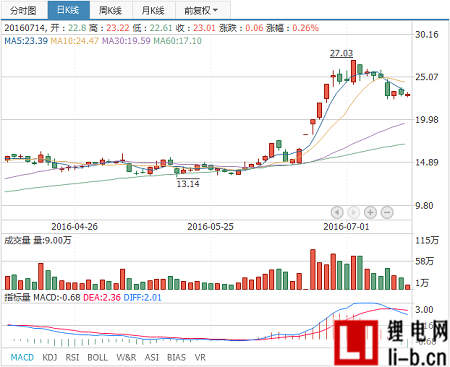This screenshot has width=450, height=367.
Task: Show the BOLL indicator
Action: tap(97, 357)
